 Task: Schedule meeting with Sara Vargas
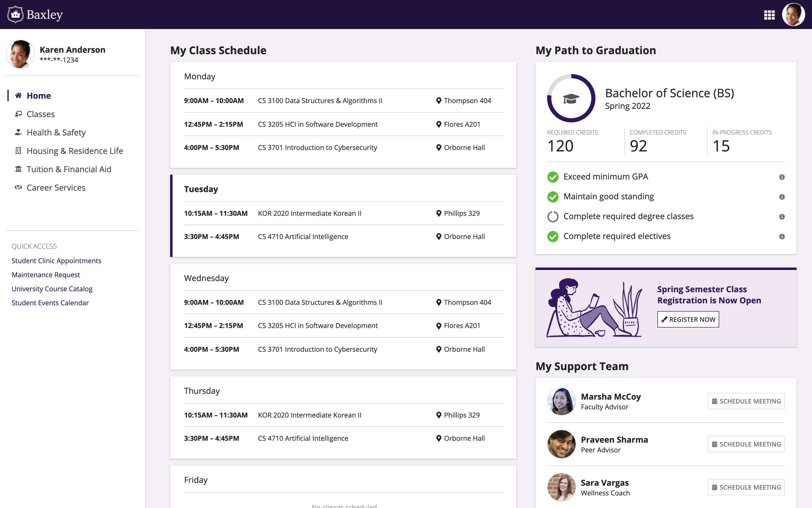tap(746, 487)
